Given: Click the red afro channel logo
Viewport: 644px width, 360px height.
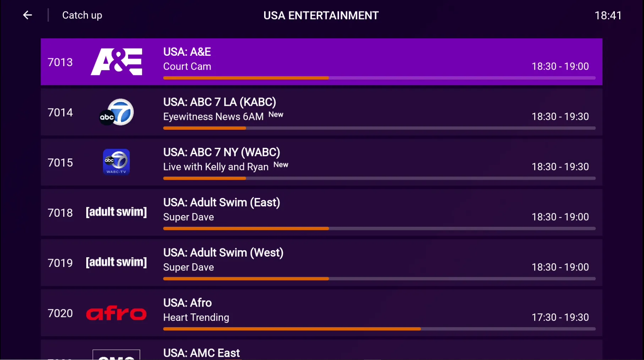Looking at the screenshot, I should point(116,313).
